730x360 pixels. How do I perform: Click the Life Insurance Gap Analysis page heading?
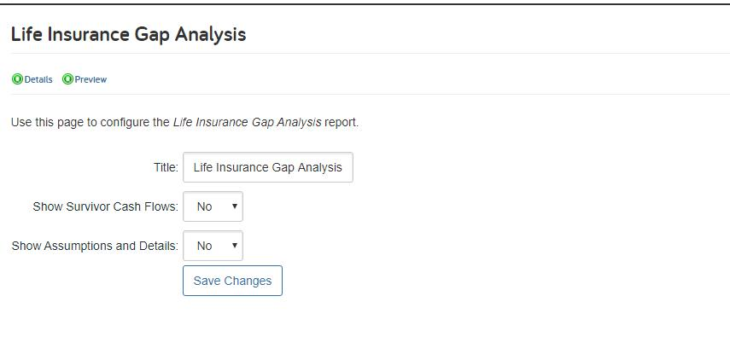pyautogui.click(x=128, y=35)
